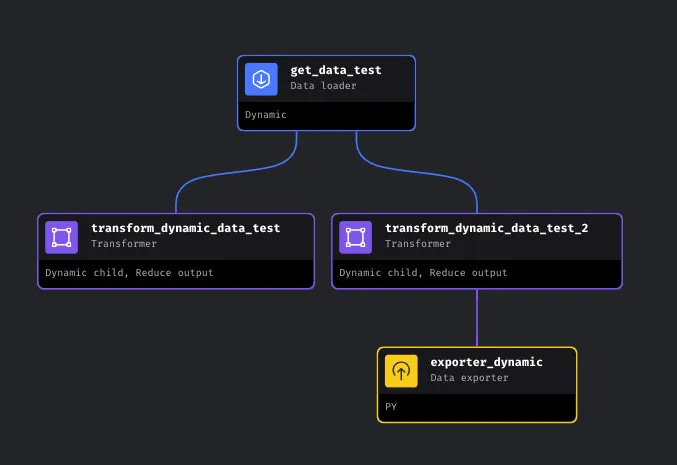Click the blue data loader download icon

[261, 79]
